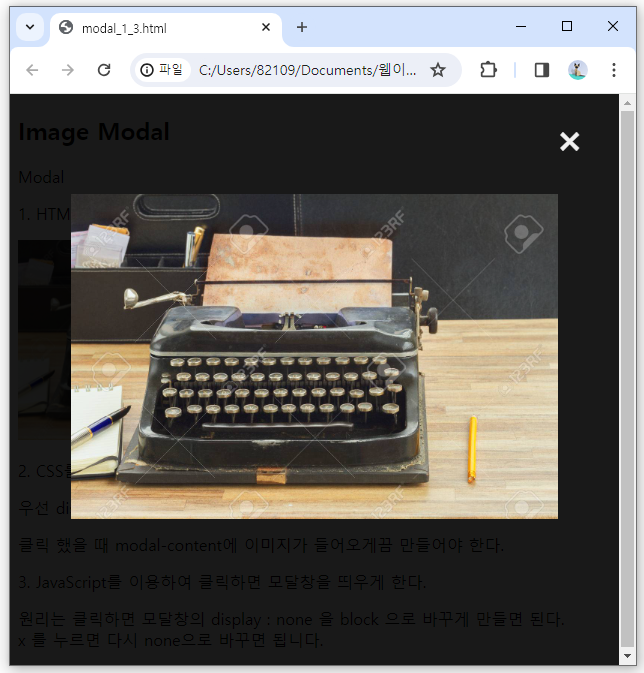Close the modal_1_3.html tab
644x673 pixels.
266,27
